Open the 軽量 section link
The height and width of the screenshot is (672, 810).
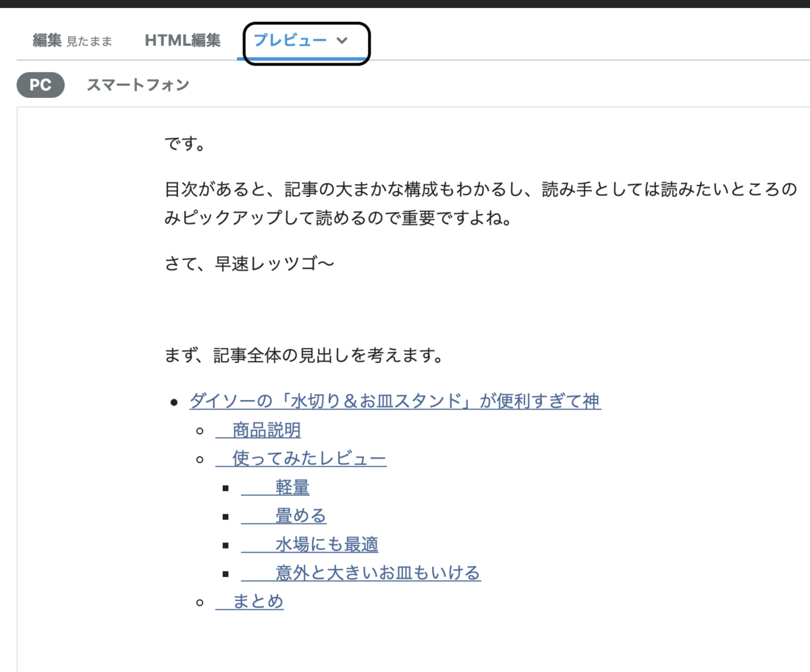point(290,487)
